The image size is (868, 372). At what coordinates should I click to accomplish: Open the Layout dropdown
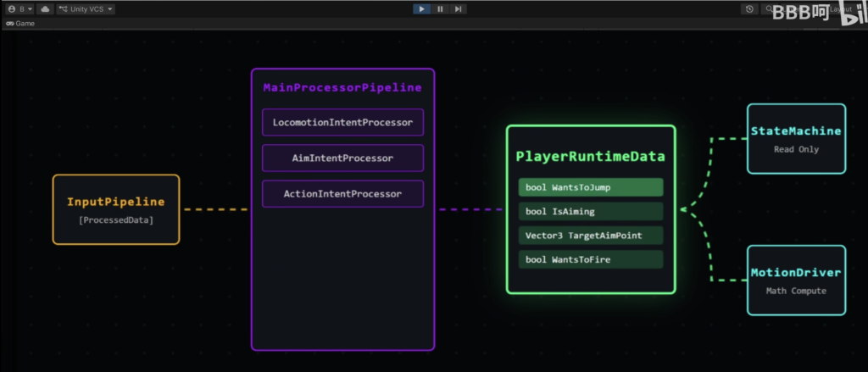[844, 8]
